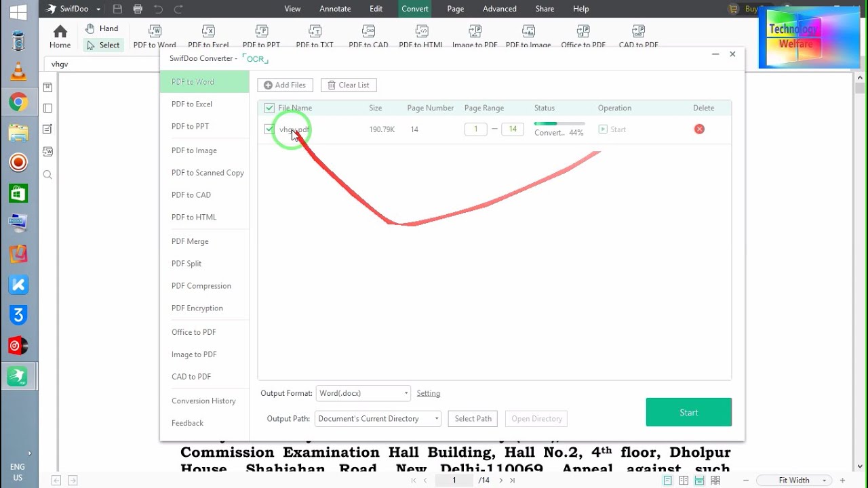
Task: Select PDF Compression in converter sidebar
Action: click(x=201, y=286)
